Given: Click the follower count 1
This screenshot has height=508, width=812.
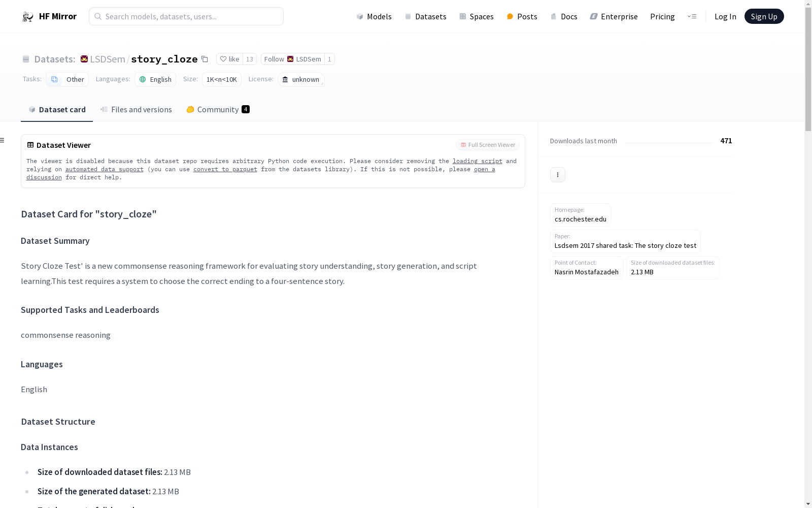Looking at the screenshot, I should [329, 59].
